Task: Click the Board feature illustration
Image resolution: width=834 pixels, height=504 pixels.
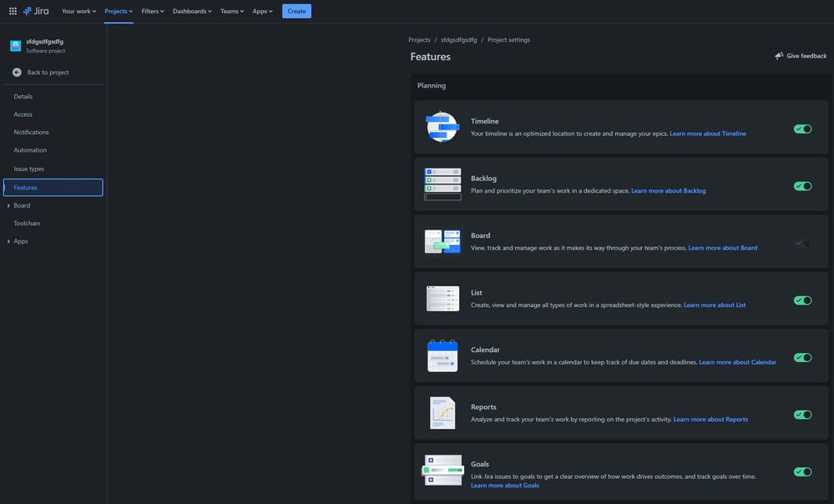Action: [x=442, y=241]
